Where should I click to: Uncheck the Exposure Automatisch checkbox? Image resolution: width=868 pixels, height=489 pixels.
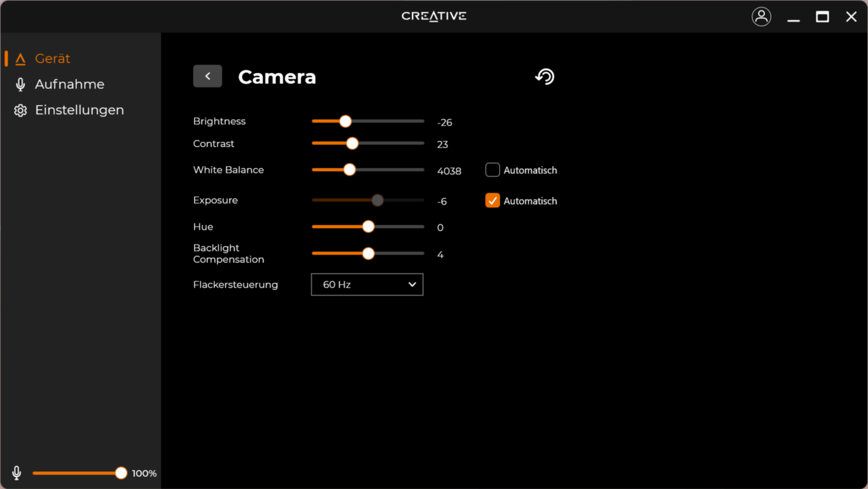click(x=492, y=200)
